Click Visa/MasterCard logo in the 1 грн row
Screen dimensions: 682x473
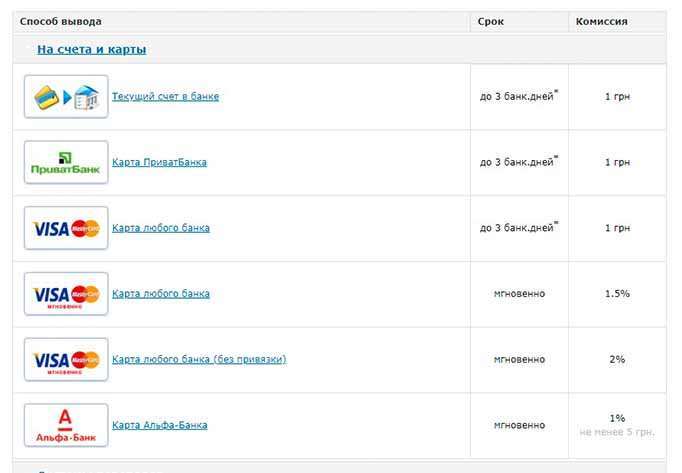[66, 228]
